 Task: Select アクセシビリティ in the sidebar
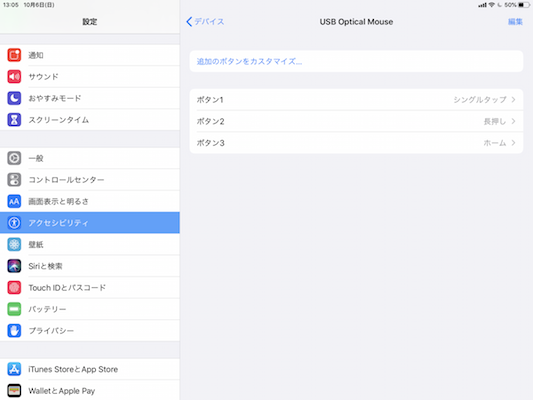point(90,223)
